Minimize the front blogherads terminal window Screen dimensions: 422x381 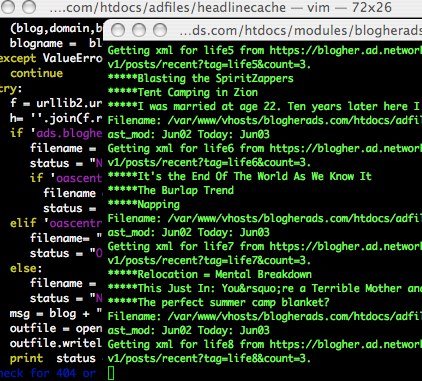(x=139, y=30)
